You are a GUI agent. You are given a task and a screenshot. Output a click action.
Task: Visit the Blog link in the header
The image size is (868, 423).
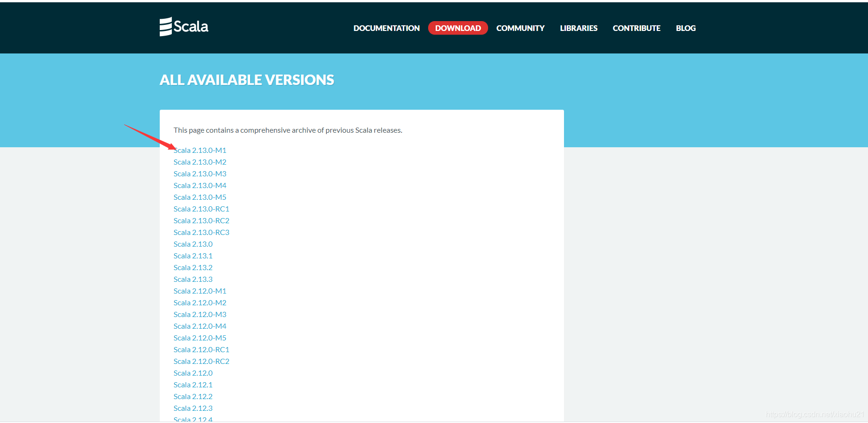point(686,28)
